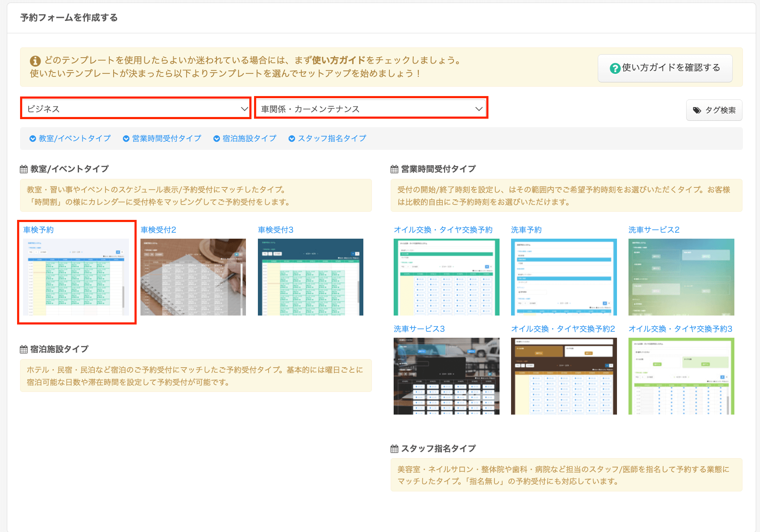Choose the 洗車サービス2 template thumbnail
The height and width of the screenshot is (532, 760).
click(681, 277)
